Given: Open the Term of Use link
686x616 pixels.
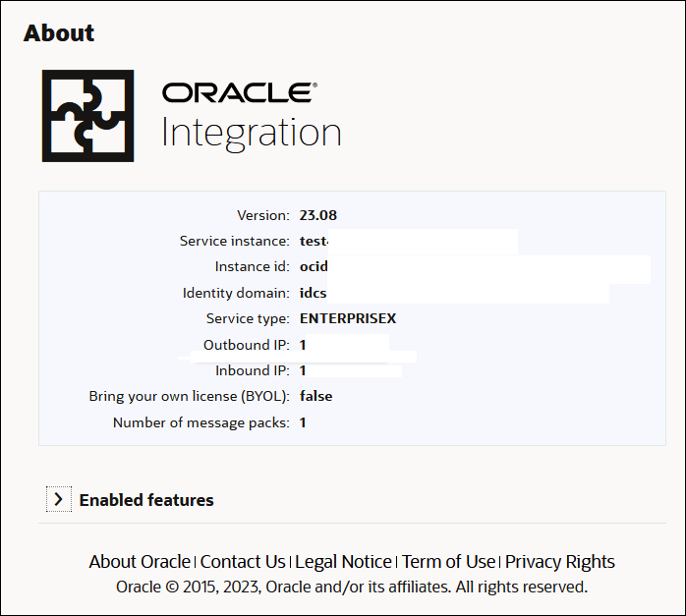Looking at the screenshot, I should (x=448, y=562).
